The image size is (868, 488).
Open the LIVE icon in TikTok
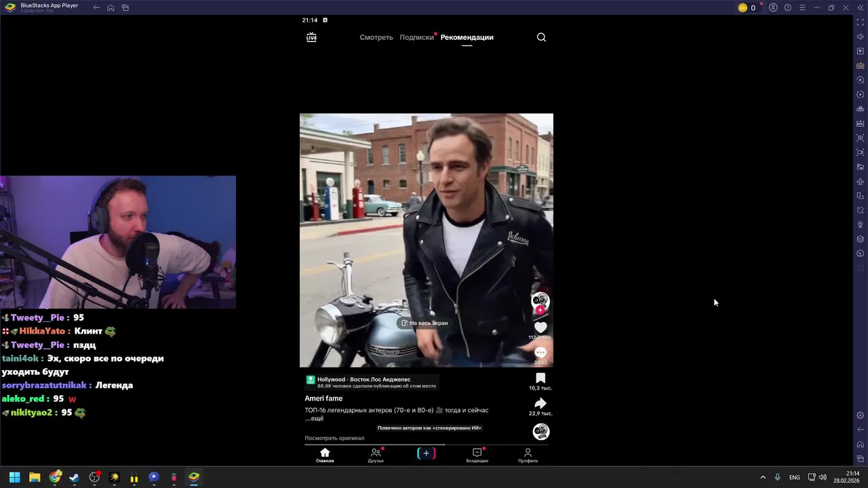point(311,37)
